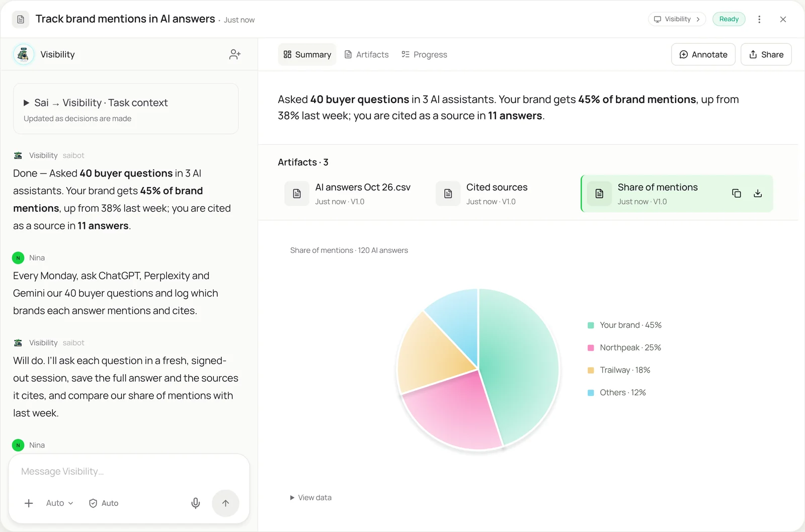Click the Your brand 45% legend swatch
805x532 pixels.
(591, 325)
